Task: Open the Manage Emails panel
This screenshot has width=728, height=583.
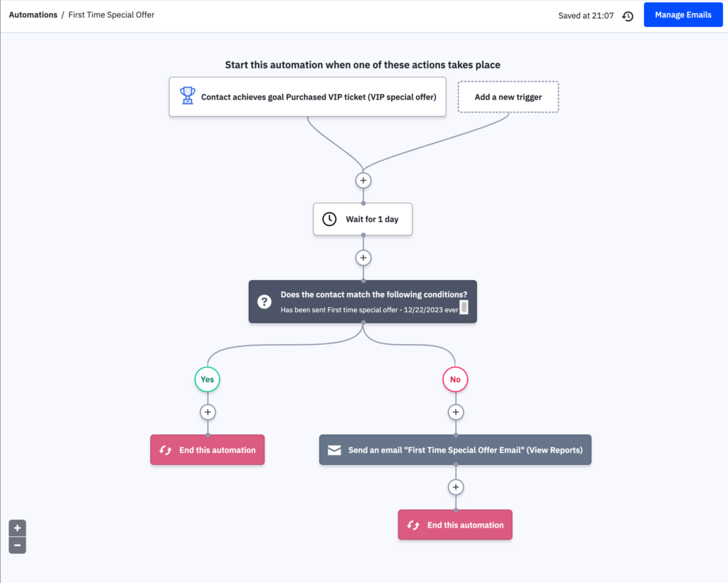Action: (682, 14)
